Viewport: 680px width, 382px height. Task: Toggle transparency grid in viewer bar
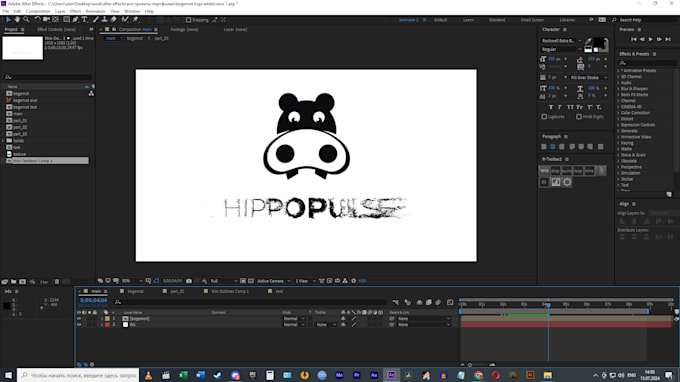(251, 281)
